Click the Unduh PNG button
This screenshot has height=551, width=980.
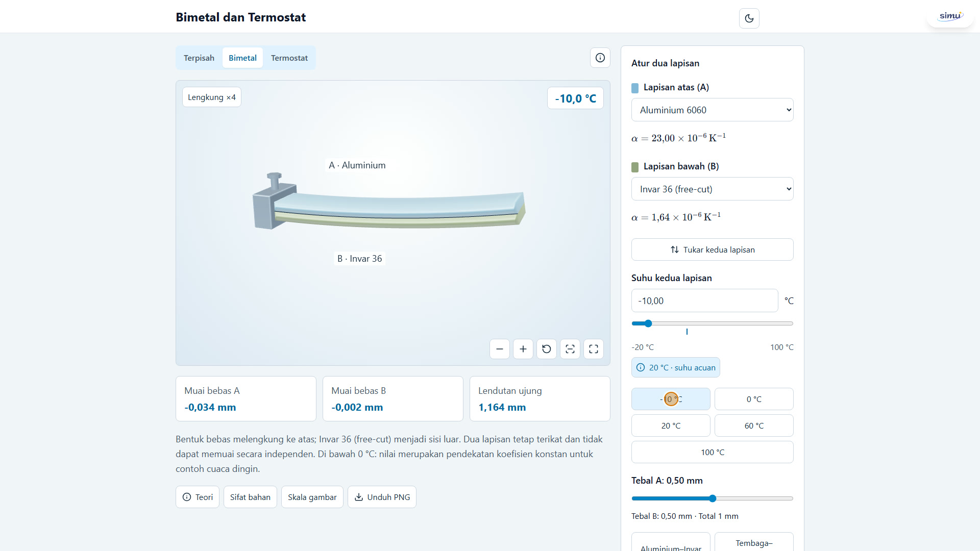point(382,497)
